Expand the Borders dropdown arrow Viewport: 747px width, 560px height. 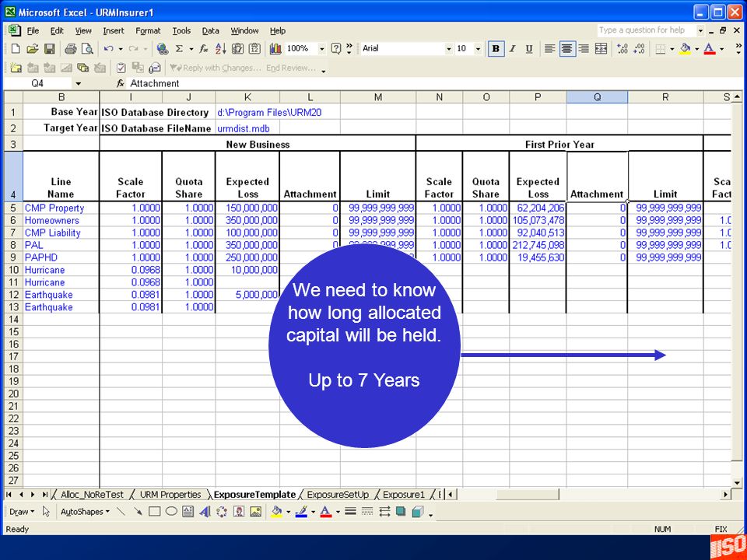point(672,48)
